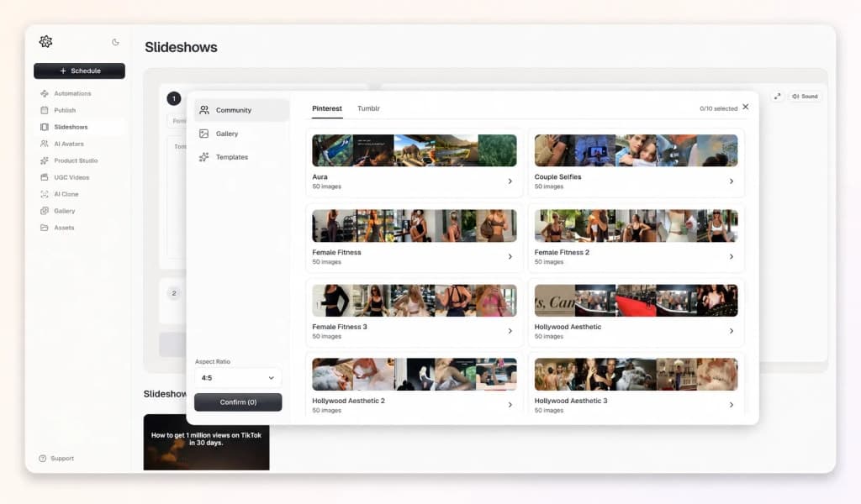
Task: Click step 1 circle in the background
Action: 173,99
